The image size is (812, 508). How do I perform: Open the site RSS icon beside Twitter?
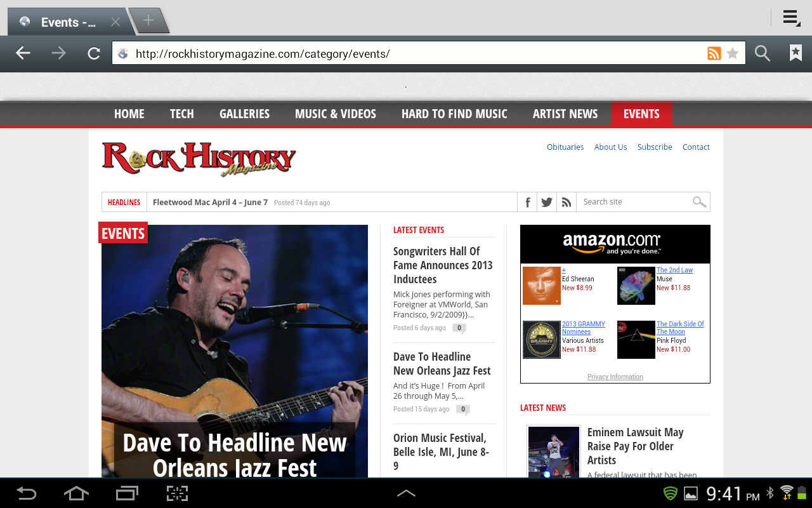[566, 202]
